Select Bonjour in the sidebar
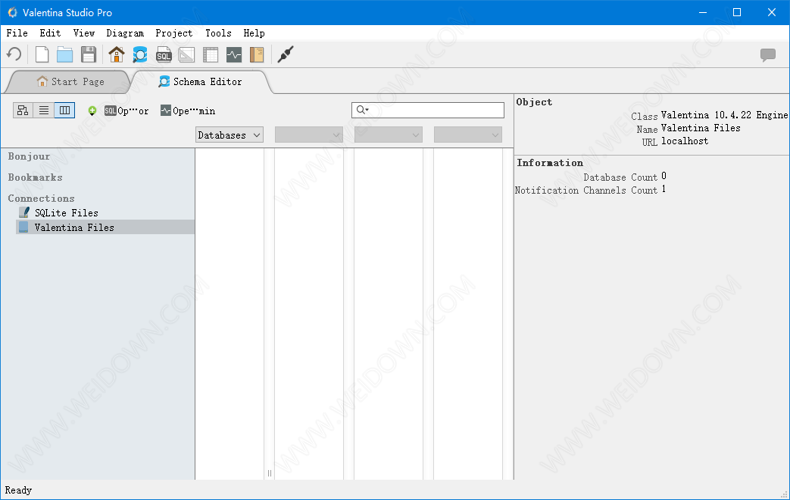The height and width of the screenshot is (500, 790). (x=29, y=157)
